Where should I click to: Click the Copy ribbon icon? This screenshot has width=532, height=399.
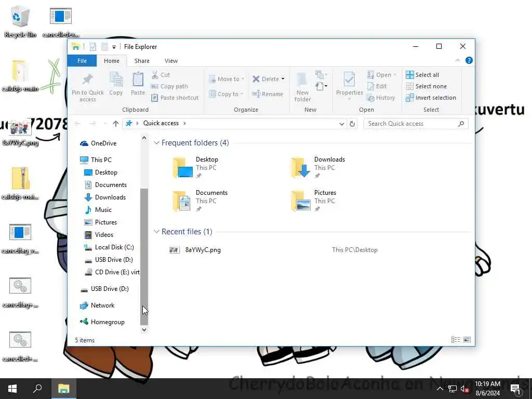pyautogui.click(x=116, y=79)
